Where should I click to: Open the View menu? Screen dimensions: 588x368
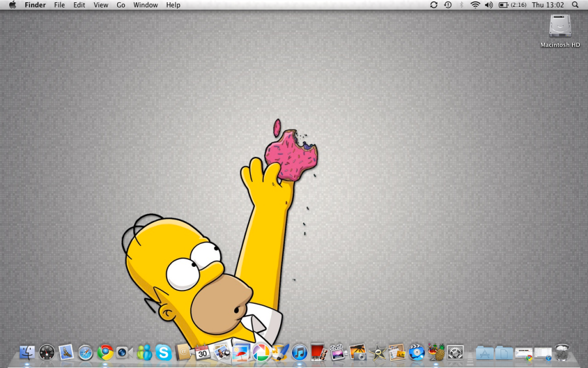click(101, 5)
